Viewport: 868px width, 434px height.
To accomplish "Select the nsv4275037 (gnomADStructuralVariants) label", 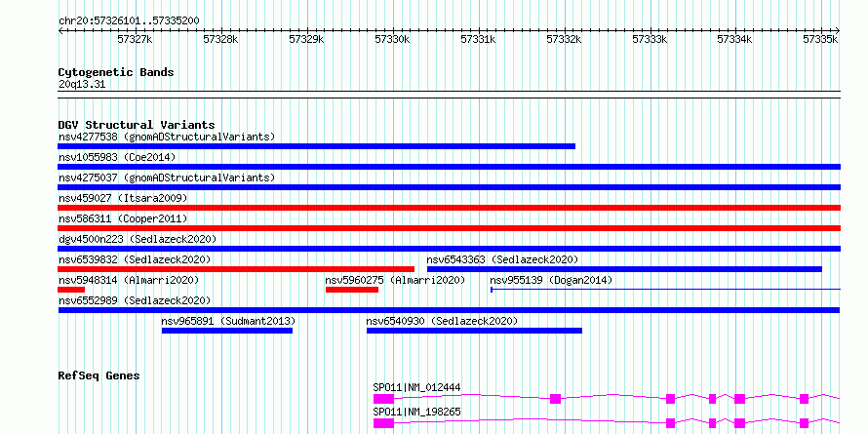I will click(x=167, y=178).
